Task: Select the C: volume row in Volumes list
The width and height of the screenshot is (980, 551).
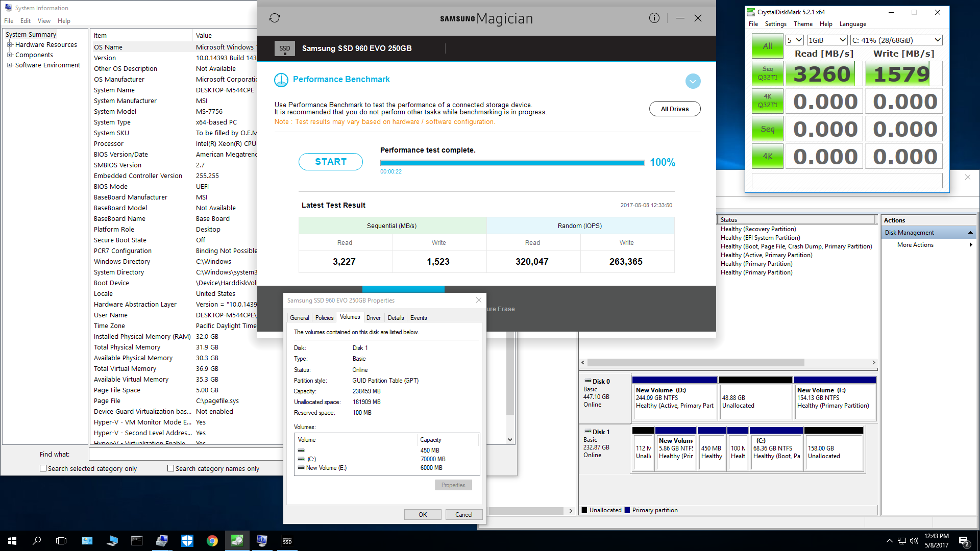Action: pyautogui.click(x=387, y=459)
